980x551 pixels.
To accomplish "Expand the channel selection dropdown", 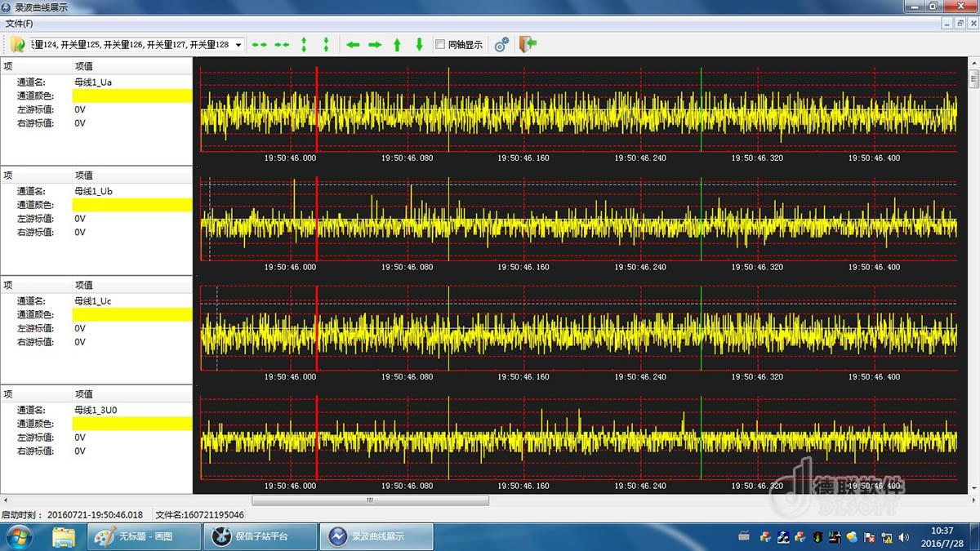I will click(x=238, y=45).
